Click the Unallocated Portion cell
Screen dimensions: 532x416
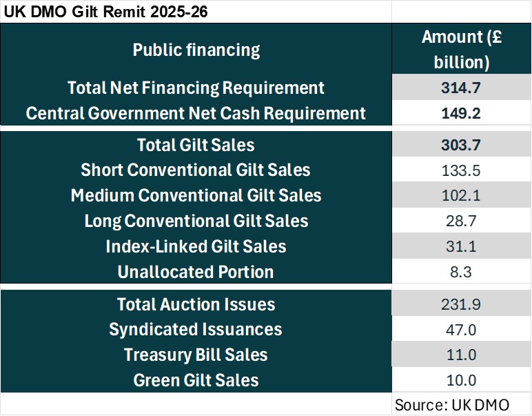(x=196, y=272)
